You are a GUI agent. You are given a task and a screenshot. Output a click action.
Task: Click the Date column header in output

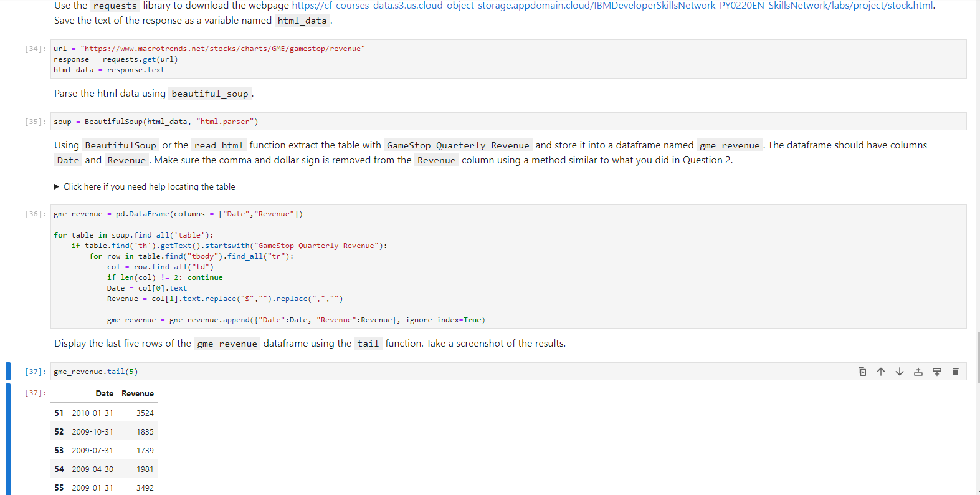pos(105,394)
